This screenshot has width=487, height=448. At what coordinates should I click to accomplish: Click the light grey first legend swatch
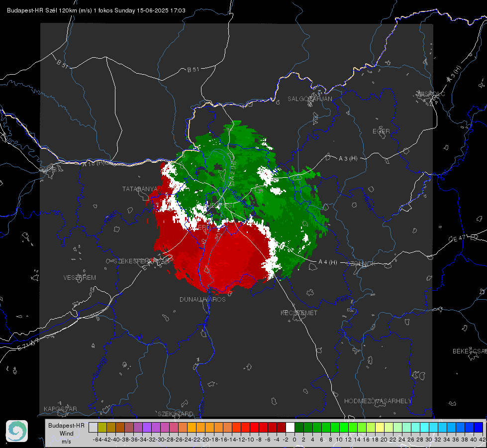tap(93, 427)
